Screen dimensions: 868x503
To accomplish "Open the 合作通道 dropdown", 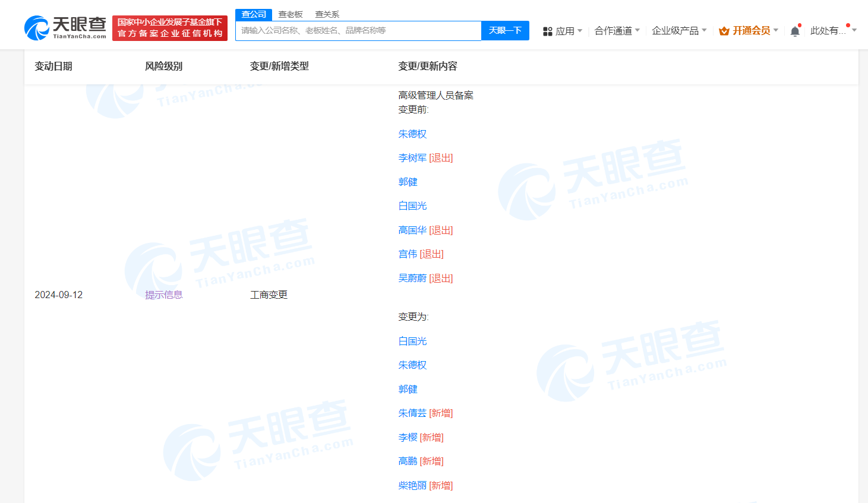I will 617,31.
